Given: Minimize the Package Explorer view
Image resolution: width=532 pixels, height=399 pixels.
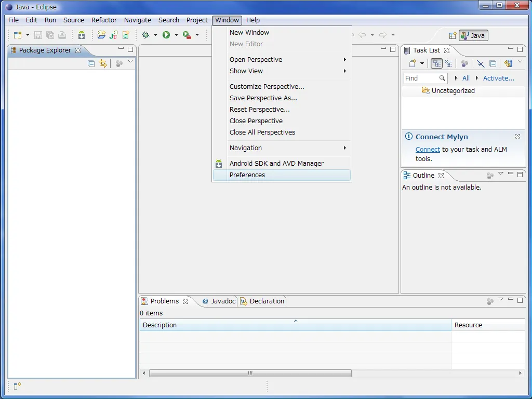Looking at the screenshot, I should click(x=121, y=48).
